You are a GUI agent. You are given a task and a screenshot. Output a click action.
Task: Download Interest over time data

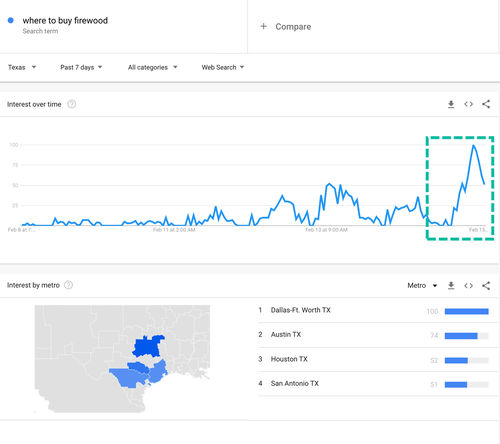(451, 104)
